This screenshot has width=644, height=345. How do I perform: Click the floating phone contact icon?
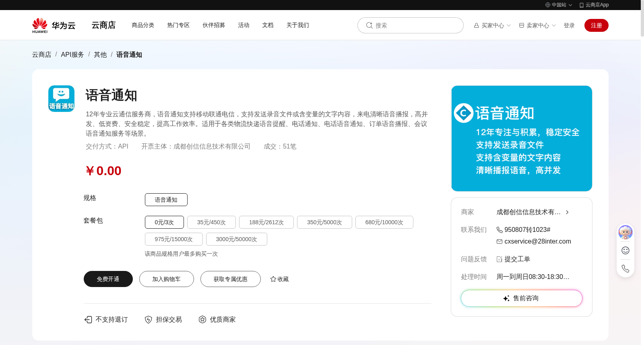click(625, 269)
